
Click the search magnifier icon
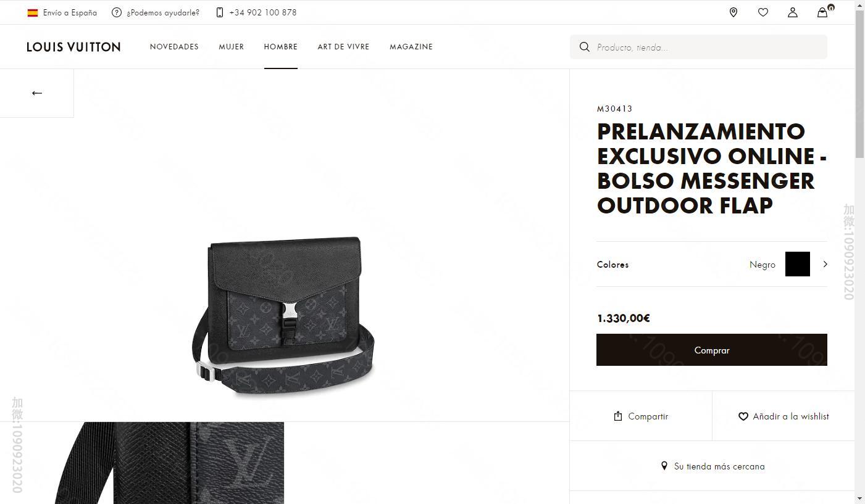(x=584, y=47)
